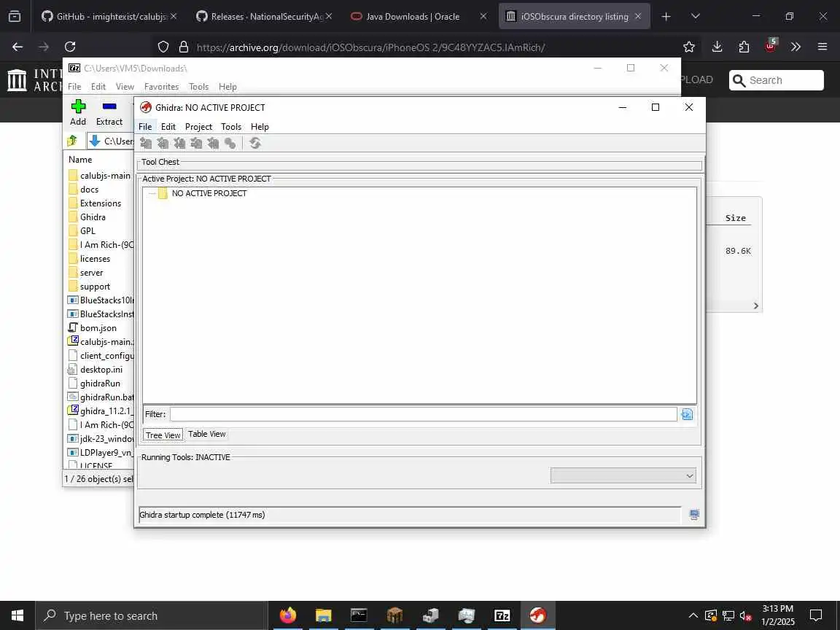
Task: Open the Help menu in Ghidra
Action: (x=260, y=127)
